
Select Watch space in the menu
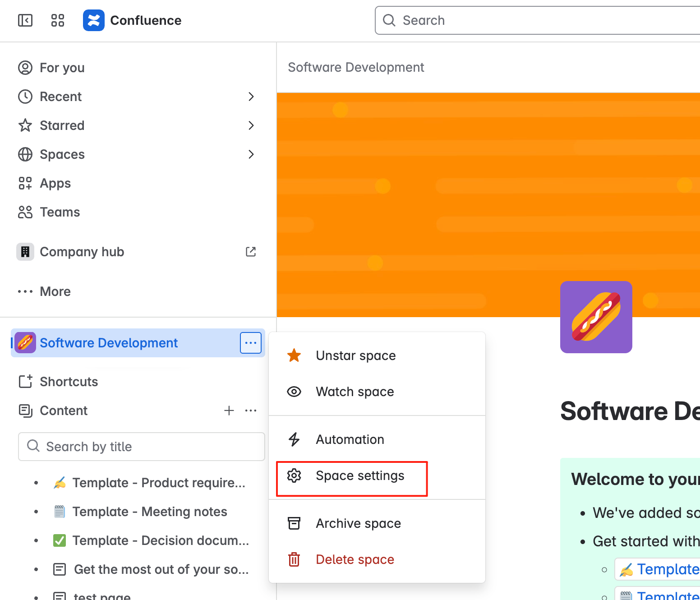[377, 392]
